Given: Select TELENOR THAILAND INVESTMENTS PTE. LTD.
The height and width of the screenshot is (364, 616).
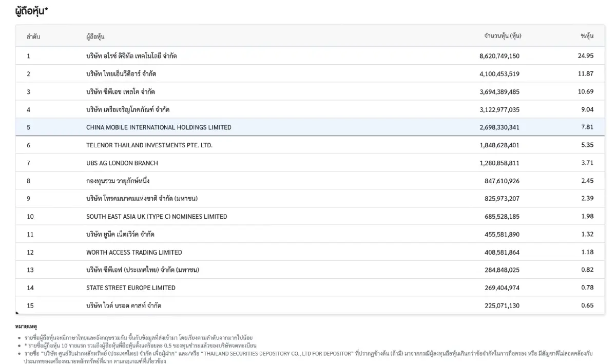Looking at the screenshot, I should [x=149, y=145].
